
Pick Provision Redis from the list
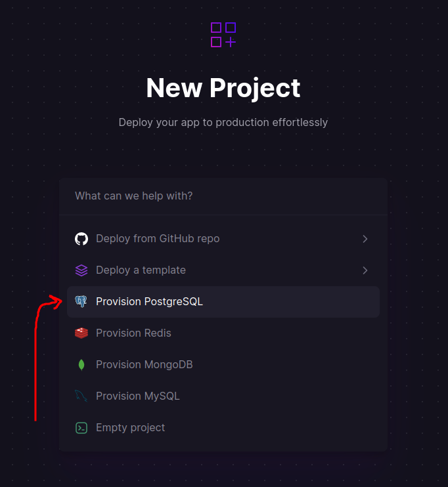coord(133,333)
